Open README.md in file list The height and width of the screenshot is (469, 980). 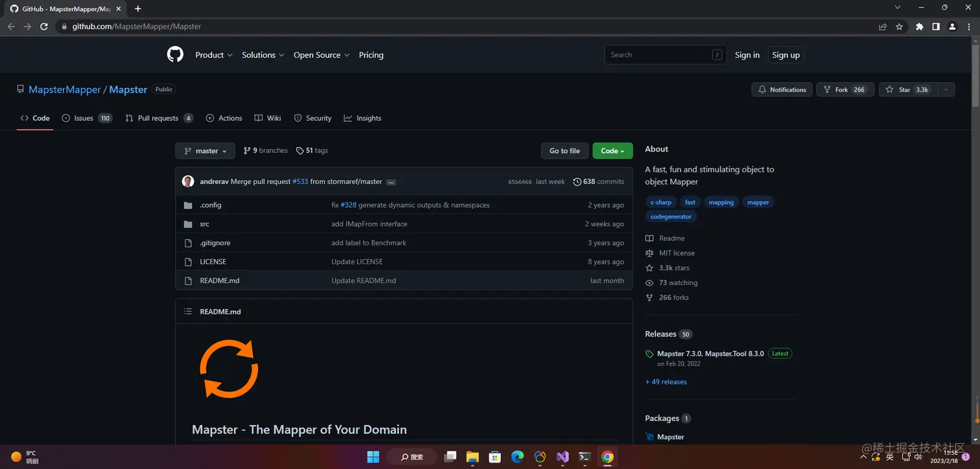pos(220,280)
